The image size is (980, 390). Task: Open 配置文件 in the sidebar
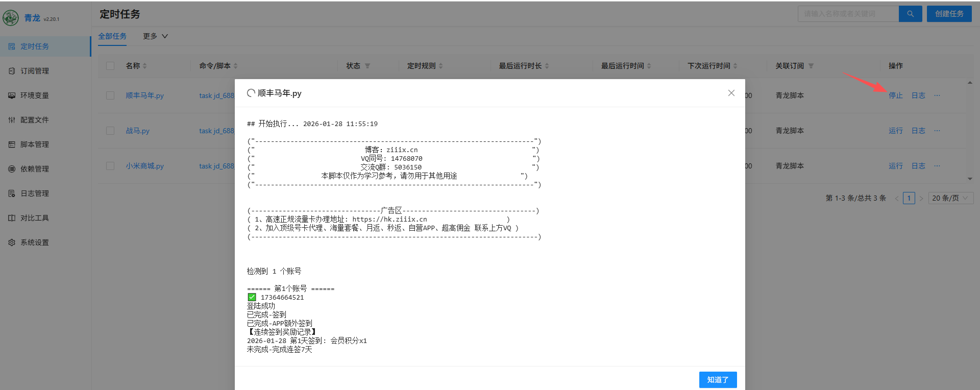[34, 120]
